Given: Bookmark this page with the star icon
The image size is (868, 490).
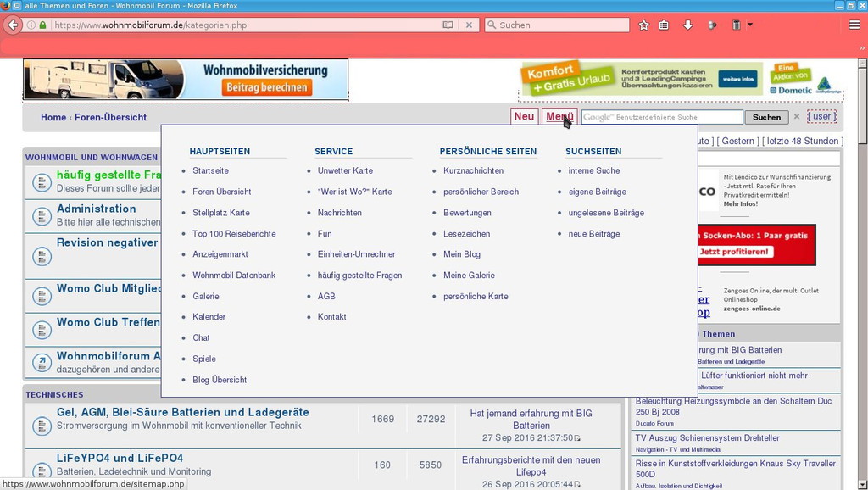Looking at the screenshot, I should (644, 25).
